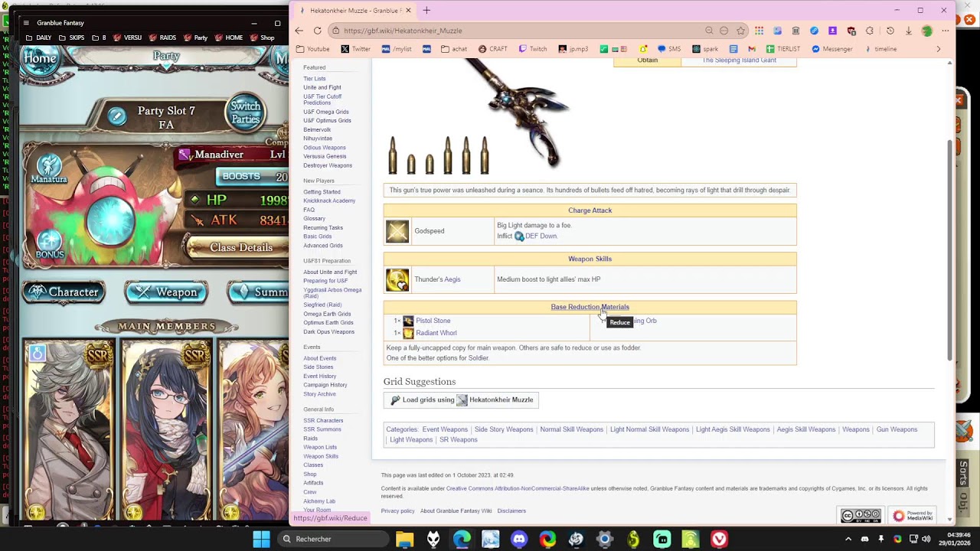Click the Switch Parties round button

coord(246,112)
